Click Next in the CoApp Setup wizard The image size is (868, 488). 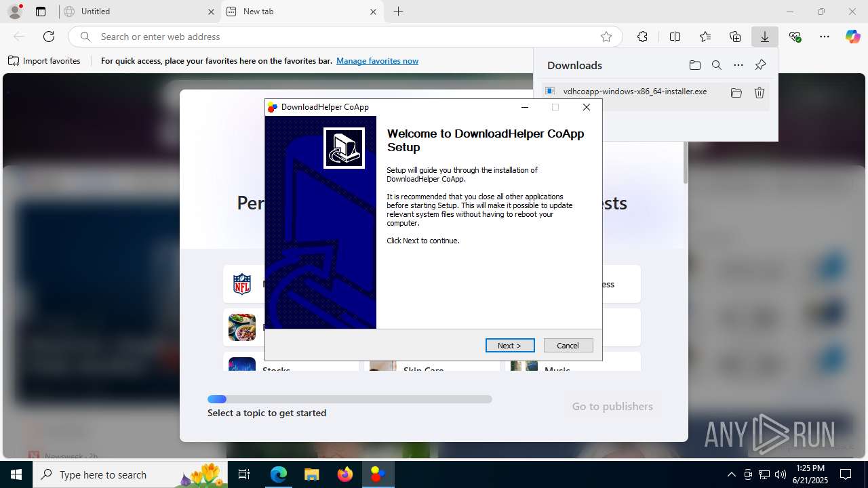coord(510,346)
